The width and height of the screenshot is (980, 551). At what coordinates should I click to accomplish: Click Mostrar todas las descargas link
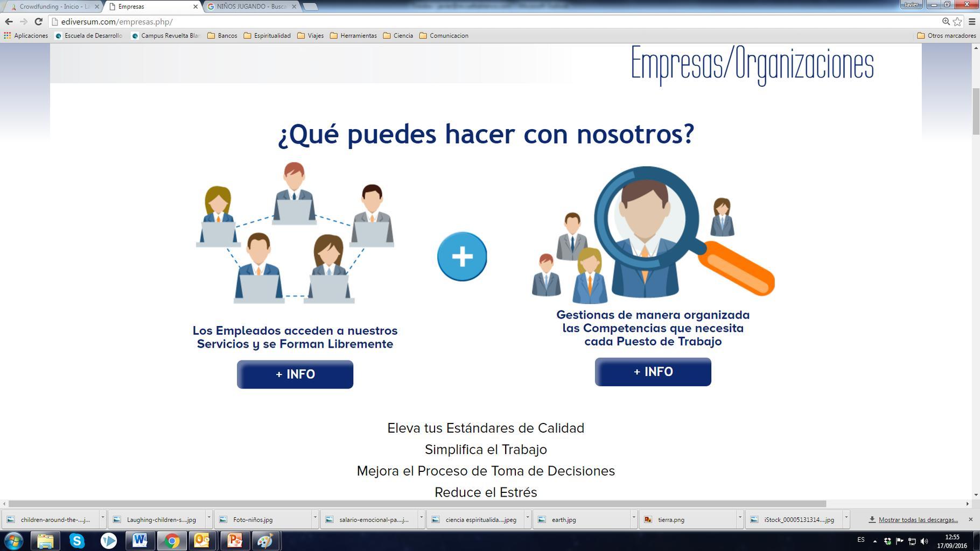pos(918,520)
